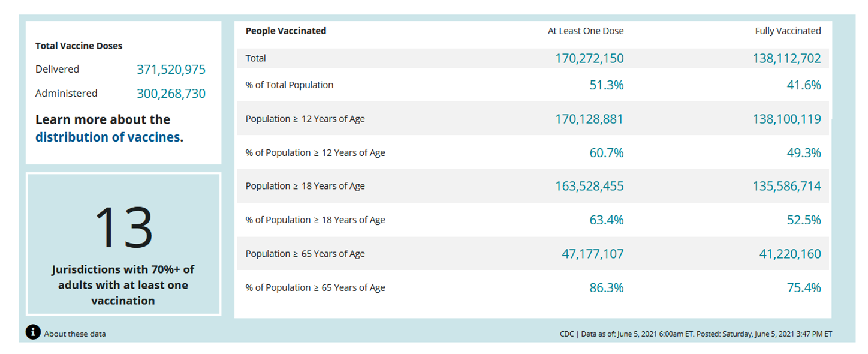Click the Total Vaccine Doses heading
Screen dimensions: 868x354
[79, 46]
